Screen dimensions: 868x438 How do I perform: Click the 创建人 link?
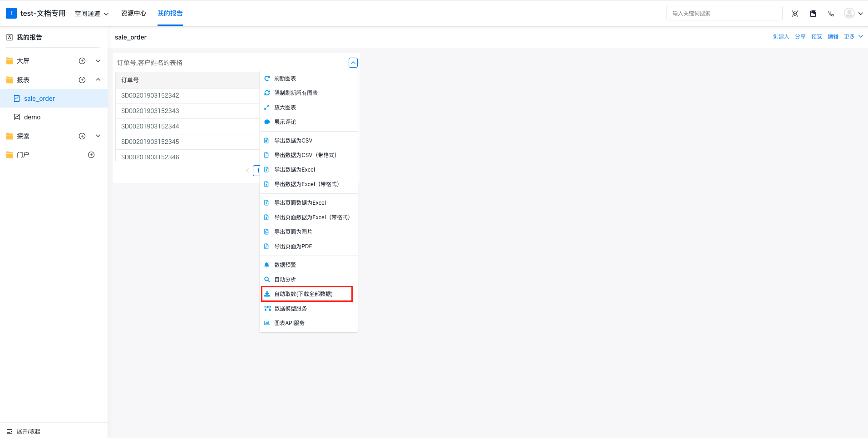pos(781,37)
